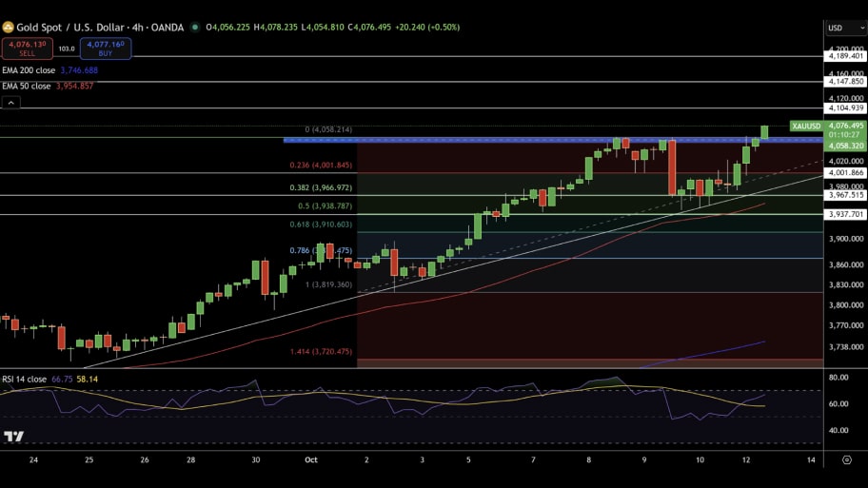This screenshot has width=868, height=488.
Task: Click the BUY price button
Action: pyautogui.click(x=105, y=48)
